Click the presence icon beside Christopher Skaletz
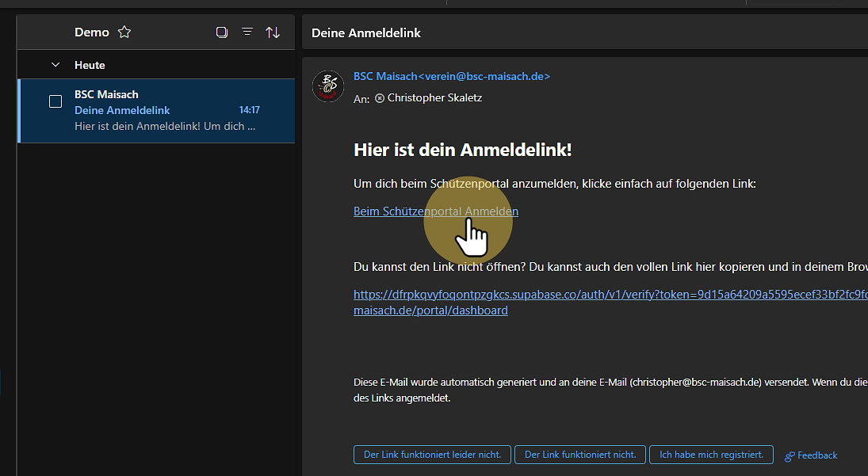Screen dimensions: 868x476 coord(380,98)
